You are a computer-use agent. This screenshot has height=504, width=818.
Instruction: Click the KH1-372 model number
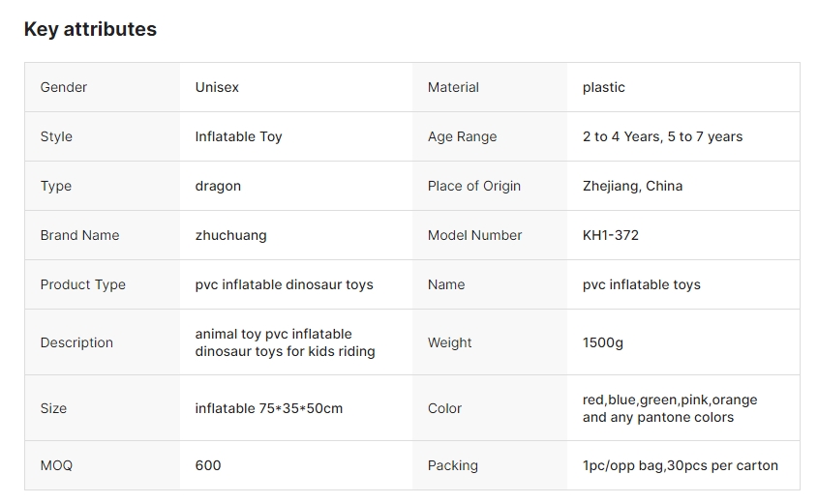pyautogui.click(x=611, y=235)
